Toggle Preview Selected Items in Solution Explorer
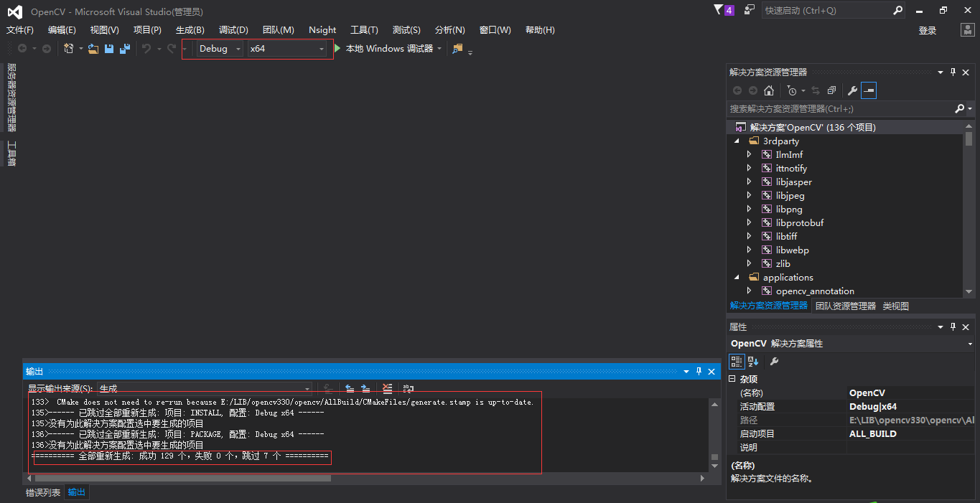 point(869,90)
